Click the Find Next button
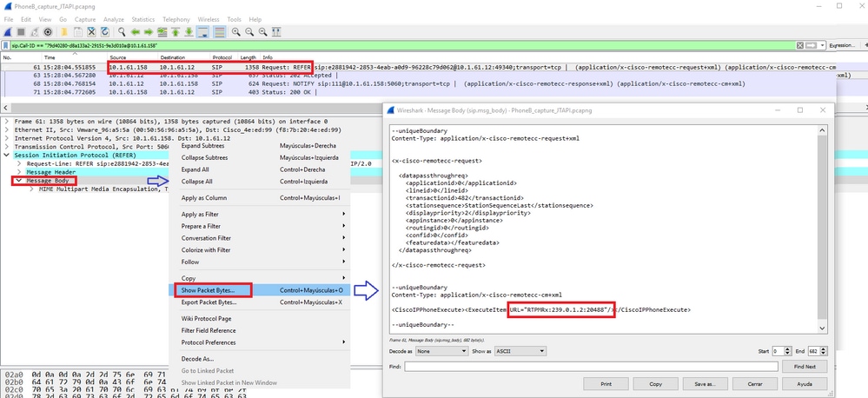Image resolution: width=868 pixels, height=398 pixels. click(x=805, y=367)
